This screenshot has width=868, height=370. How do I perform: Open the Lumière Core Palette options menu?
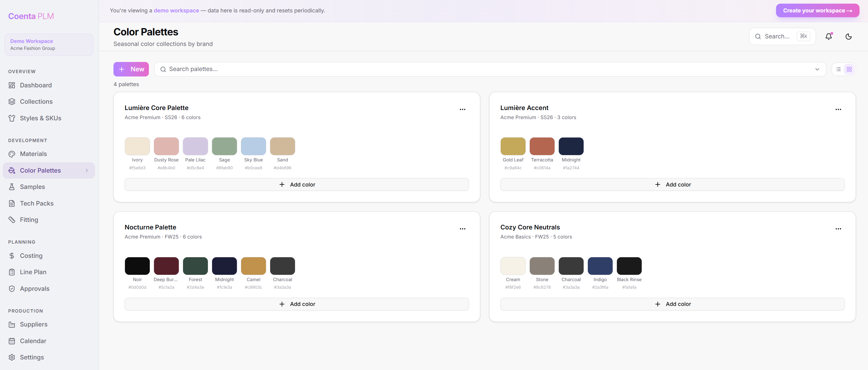(462, 109)
